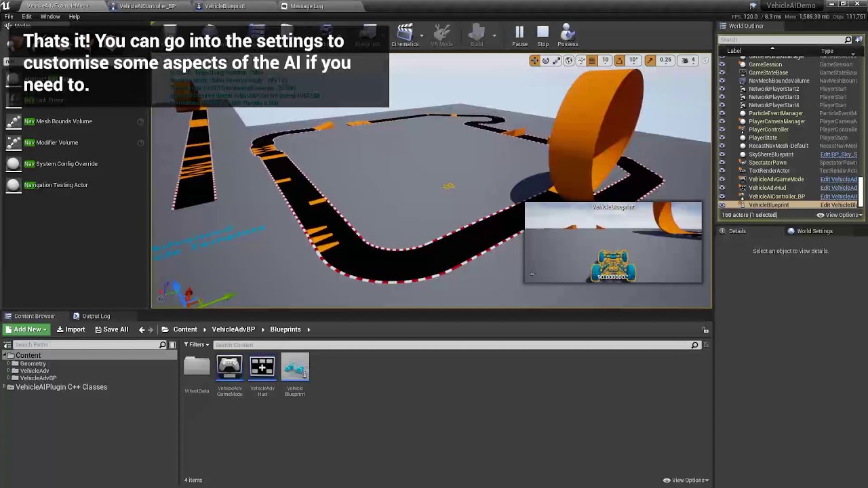Image resolution: width=868 pixels, height=488 pixels.
Task: Toggle surface snapping icon
Action: pos(581,60)
